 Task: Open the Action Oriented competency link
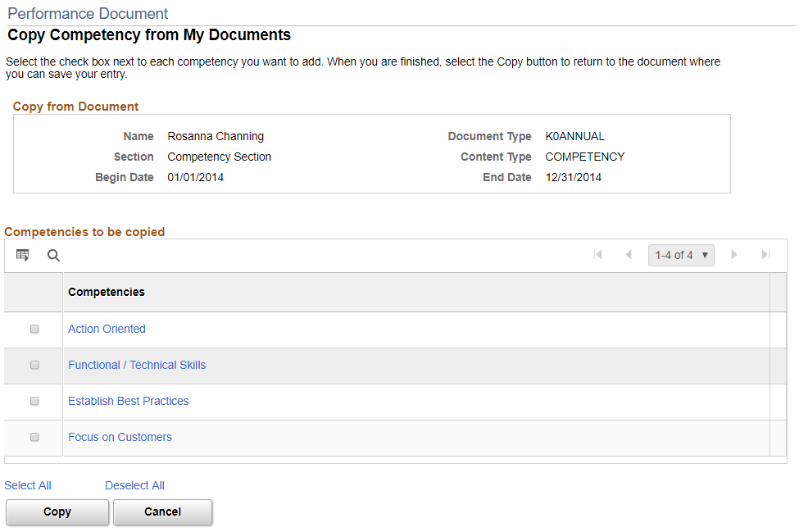tap(107, 329)
